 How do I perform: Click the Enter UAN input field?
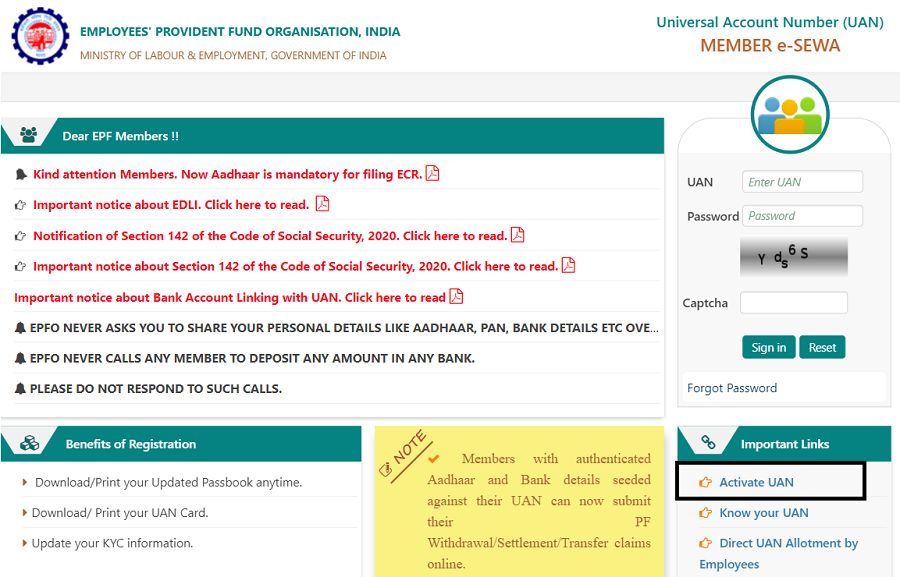(x=802, y=181)
